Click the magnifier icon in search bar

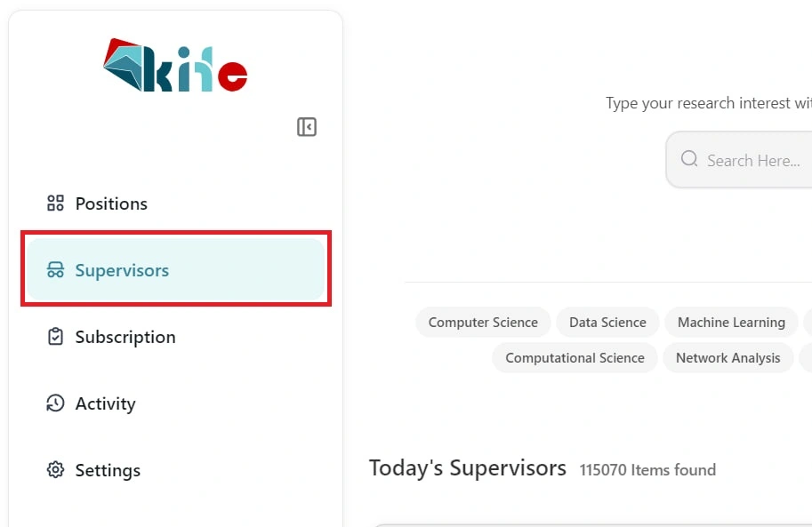pos(689,159)
